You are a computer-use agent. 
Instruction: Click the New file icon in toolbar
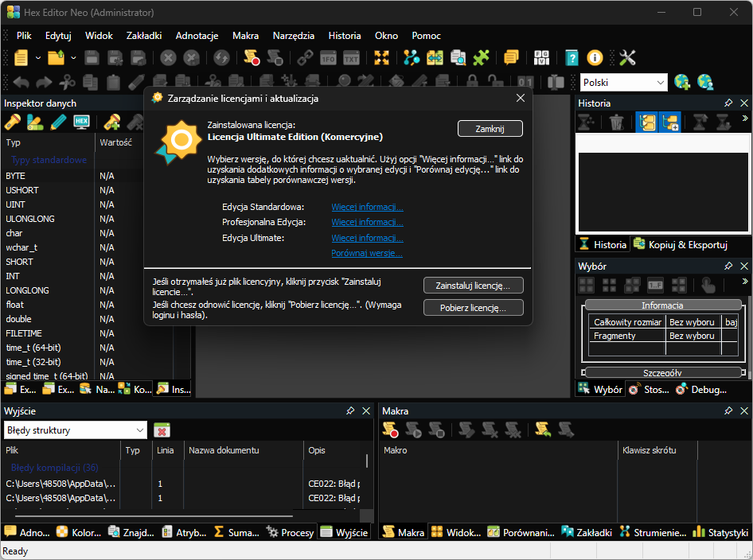[21, 58]
